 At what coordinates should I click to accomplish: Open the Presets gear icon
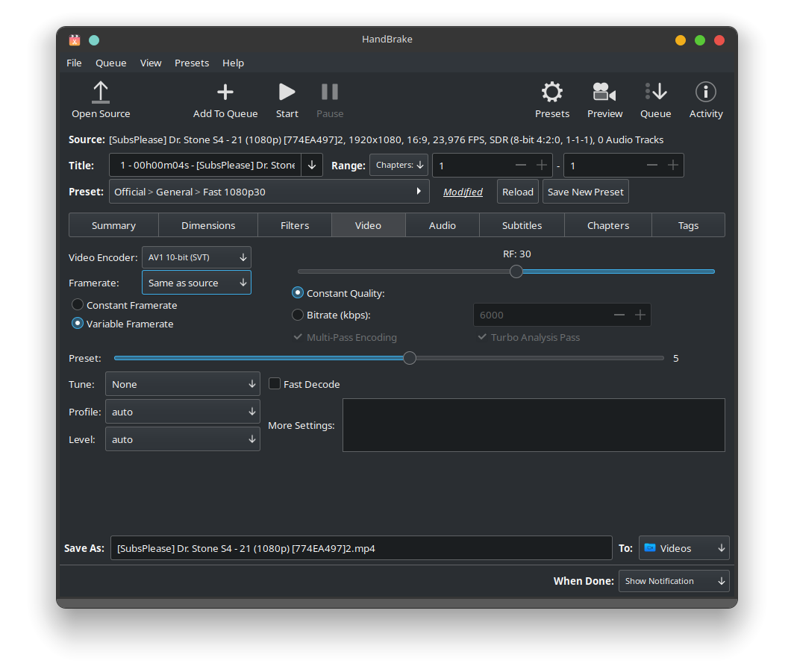[x=552, y=92]
